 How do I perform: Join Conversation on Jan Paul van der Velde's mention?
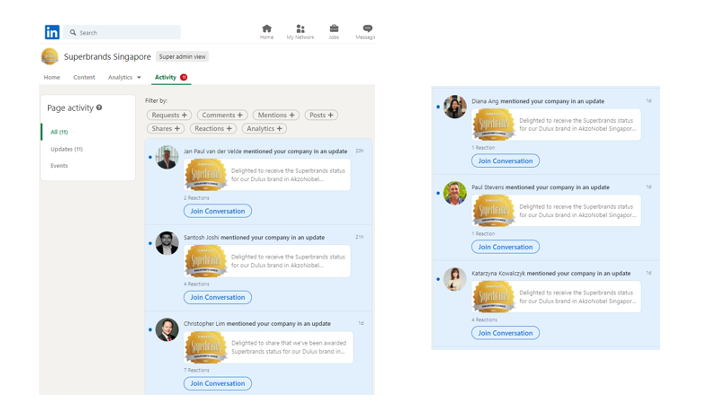218,211
